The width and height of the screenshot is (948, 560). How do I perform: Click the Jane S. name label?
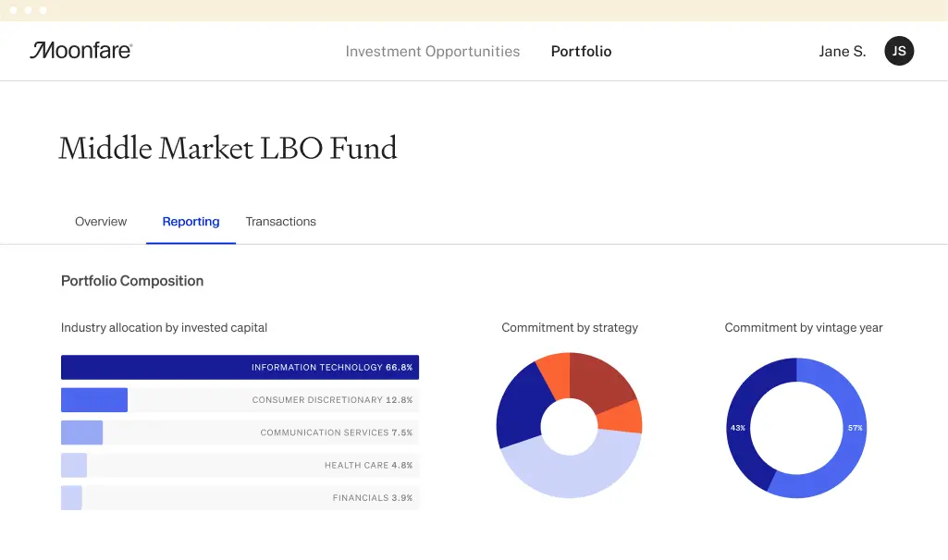pos(842,51)
